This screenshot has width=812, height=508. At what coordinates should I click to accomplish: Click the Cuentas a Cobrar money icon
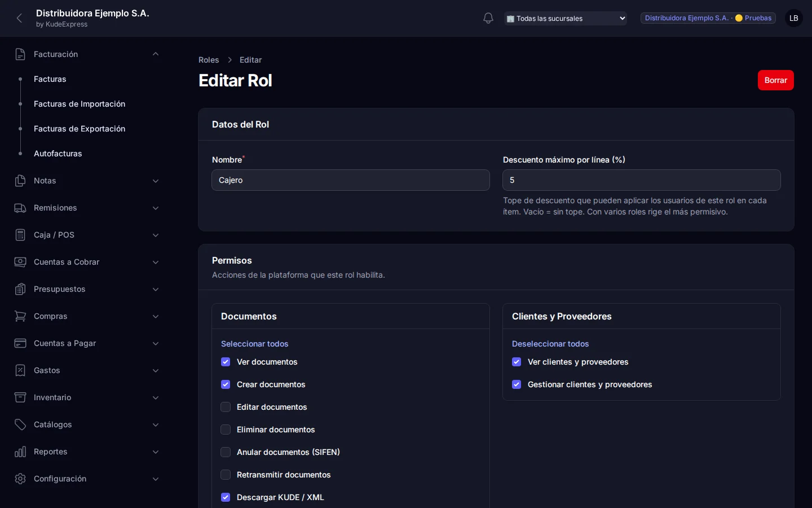pyautogui.click(x=20, y=262)
